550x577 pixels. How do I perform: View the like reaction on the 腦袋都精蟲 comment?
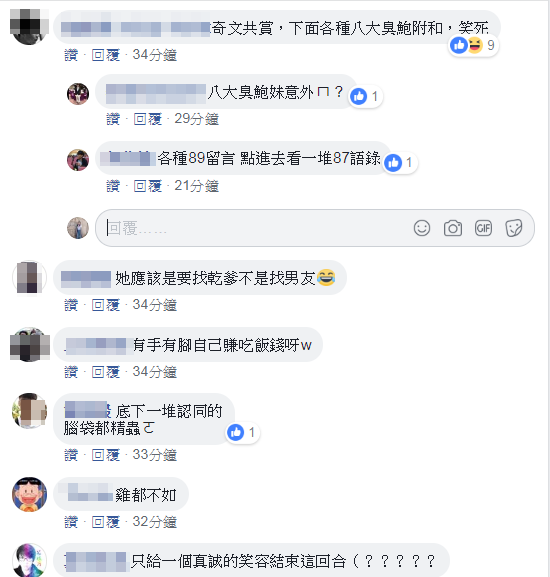click(x=241, y=432)
